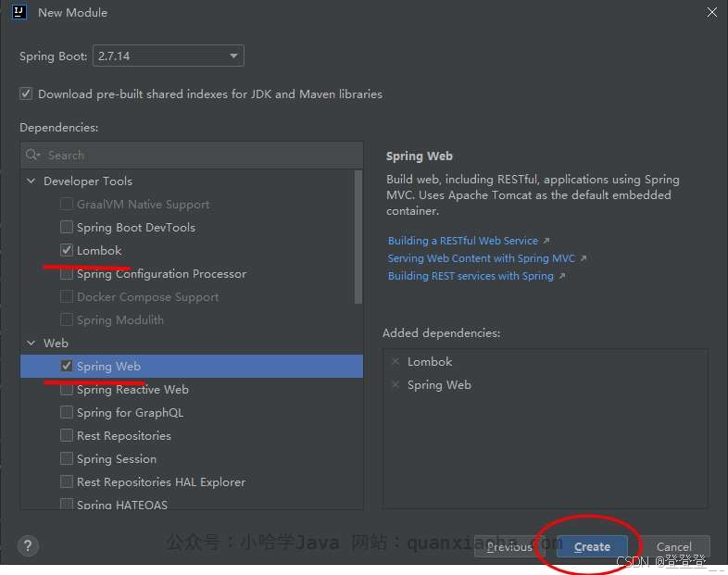The height and width of the screenshot is (575, 728).
Task: Check Spring Configuration Processor
Action: click(x=67, y=273)
